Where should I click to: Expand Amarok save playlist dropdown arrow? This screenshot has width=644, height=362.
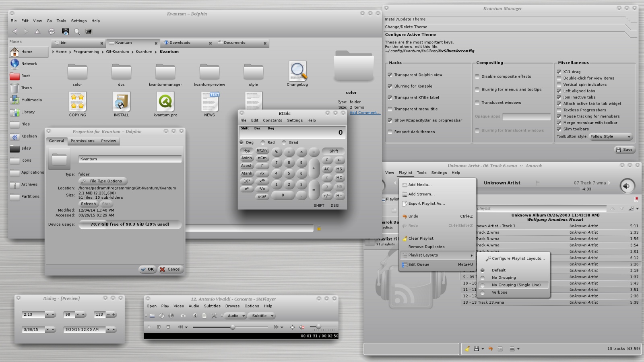pyautogui.click(x=483, y=349)
